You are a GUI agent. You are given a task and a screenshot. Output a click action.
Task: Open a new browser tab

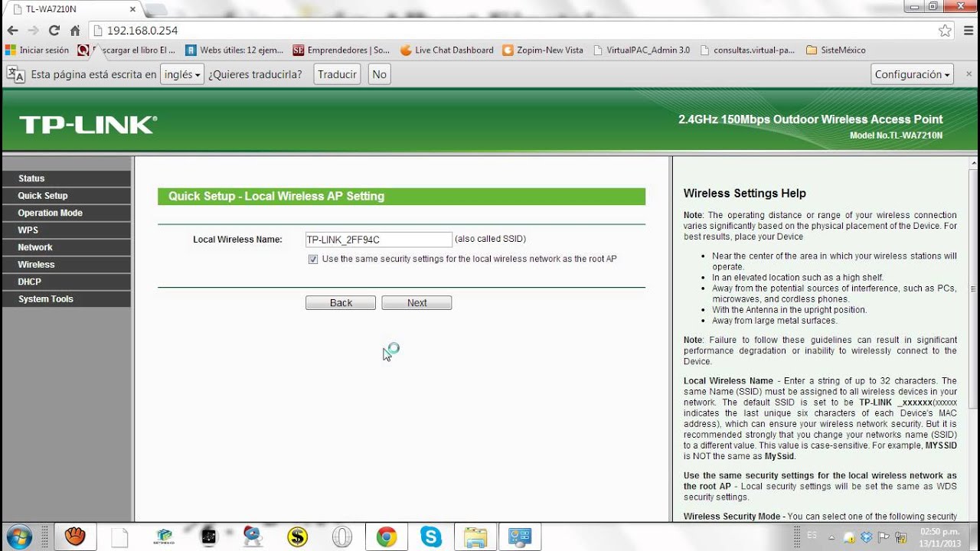tap(156, 9)
